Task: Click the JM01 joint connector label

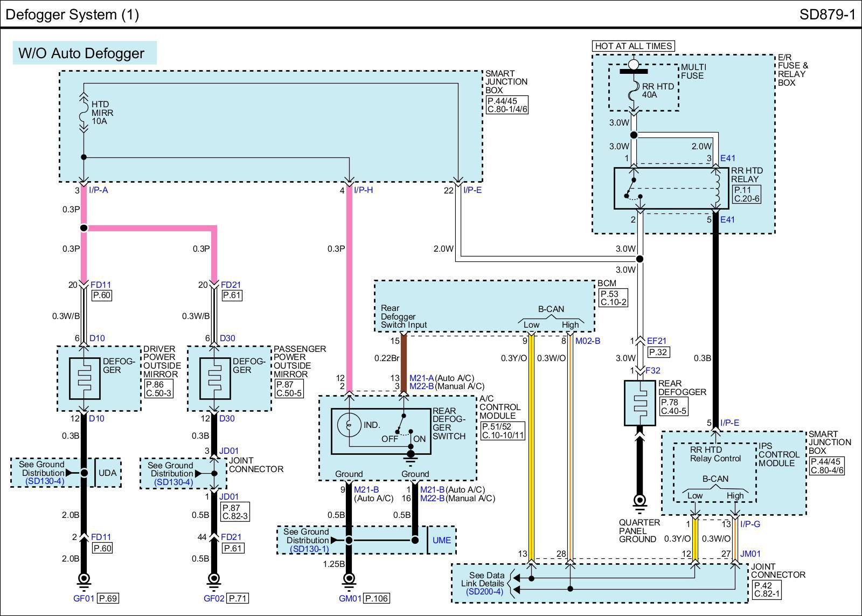Action: click(750, 553)
